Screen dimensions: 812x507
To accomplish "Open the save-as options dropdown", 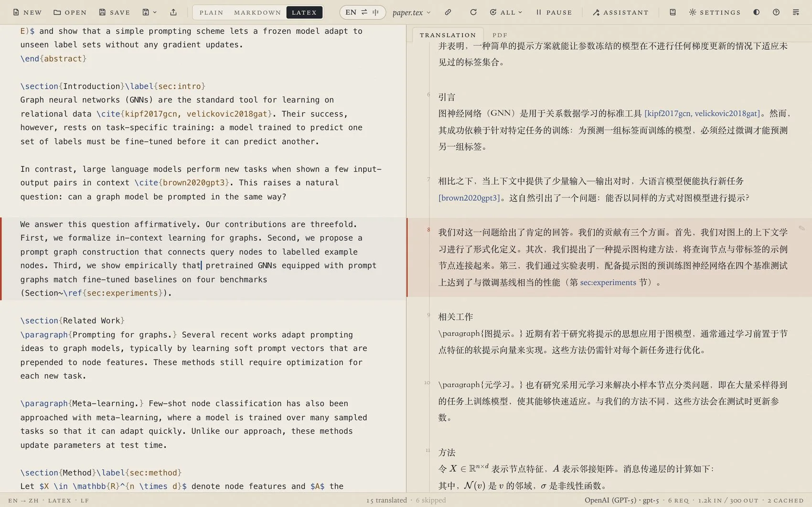I will [x=150, y=12].
